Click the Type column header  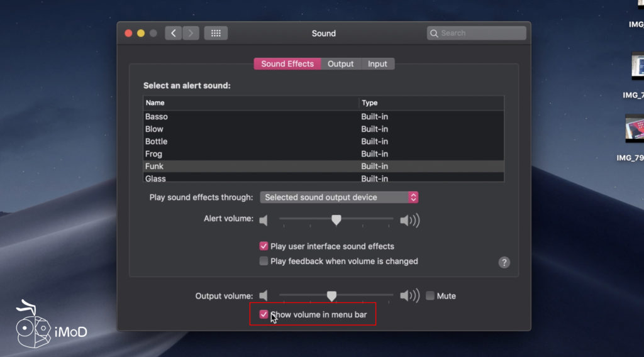tap(431, 103)
